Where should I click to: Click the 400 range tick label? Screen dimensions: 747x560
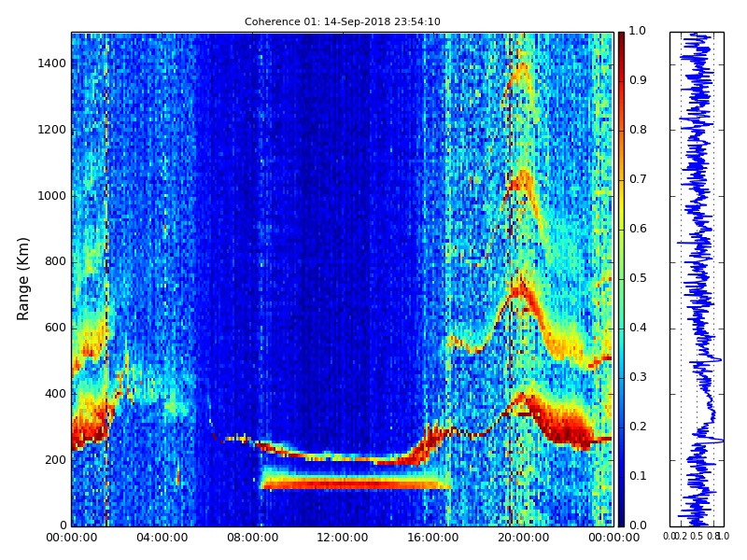56,394
